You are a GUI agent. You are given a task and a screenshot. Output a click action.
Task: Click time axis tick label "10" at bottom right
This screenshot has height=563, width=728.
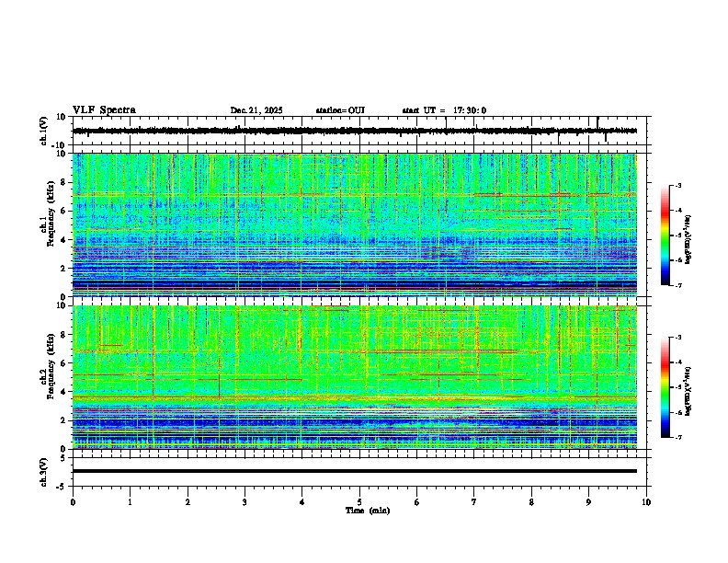(646, 502)
